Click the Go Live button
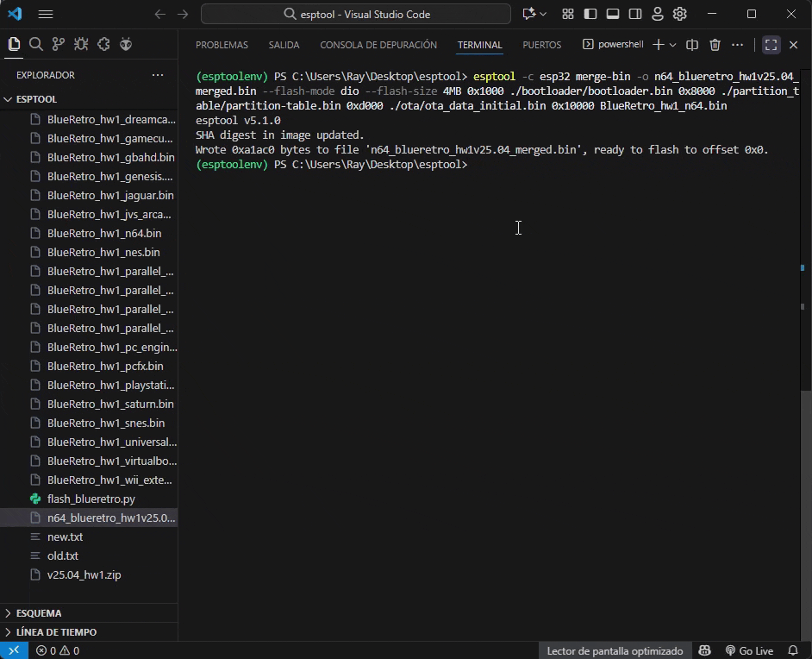Image resolution: width=812 pixels, height=659 pixels. click(749, 650)
